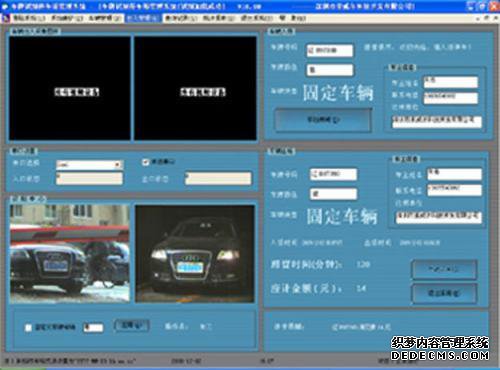
Task: Click the small button next to the bottom-left checkbox field
Action: point(132,325)
